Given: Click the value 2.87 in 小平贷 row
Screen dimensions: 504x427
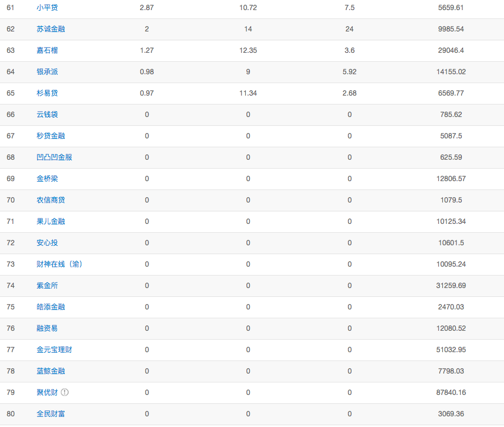Looking at the screenshot, I should pyautogui.click(x=147, y=8).
